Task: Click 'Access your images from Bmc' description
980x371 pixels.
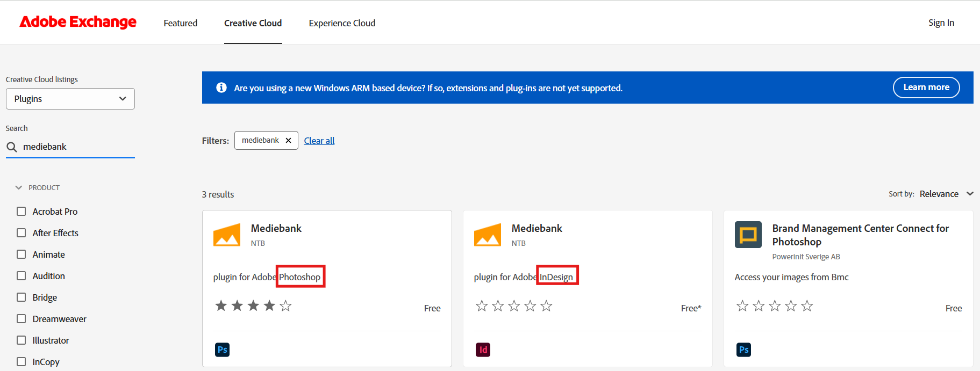Action: 791,277
